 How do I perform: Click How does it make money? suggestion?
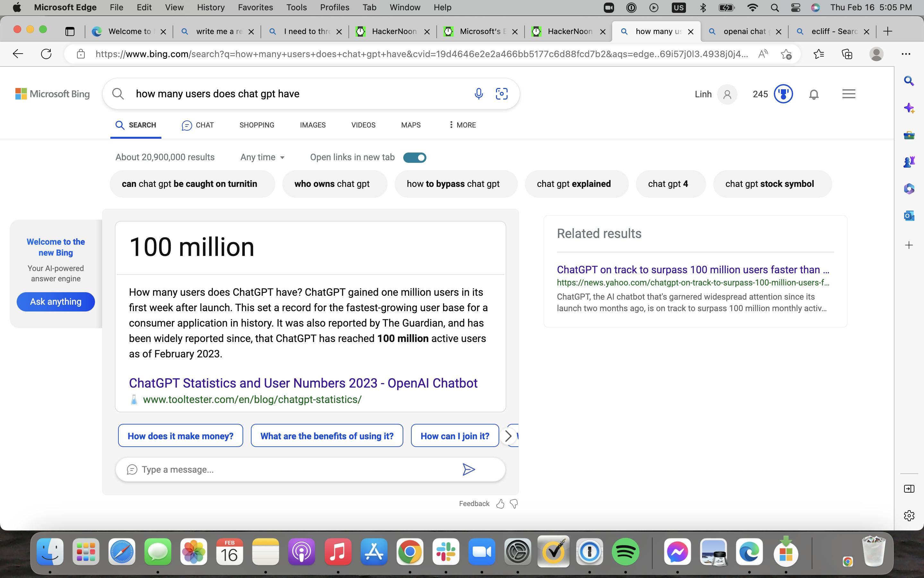(181, 436)
